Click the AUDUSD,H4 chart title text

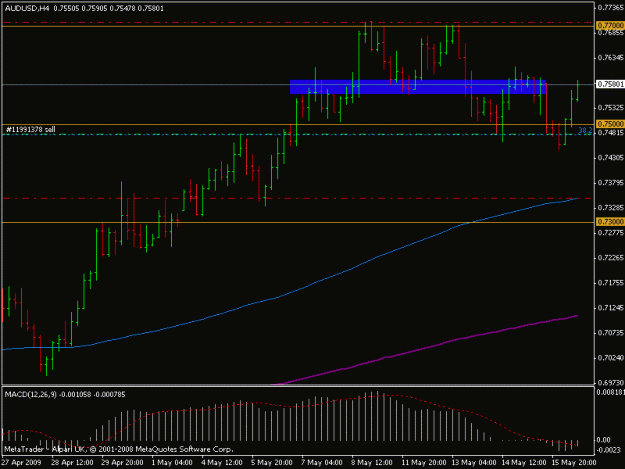pyautogui.click(x=27, y=8)
